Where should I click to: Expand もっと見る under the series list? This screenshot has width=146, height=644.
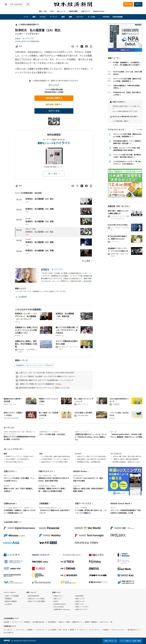[87, 261]
